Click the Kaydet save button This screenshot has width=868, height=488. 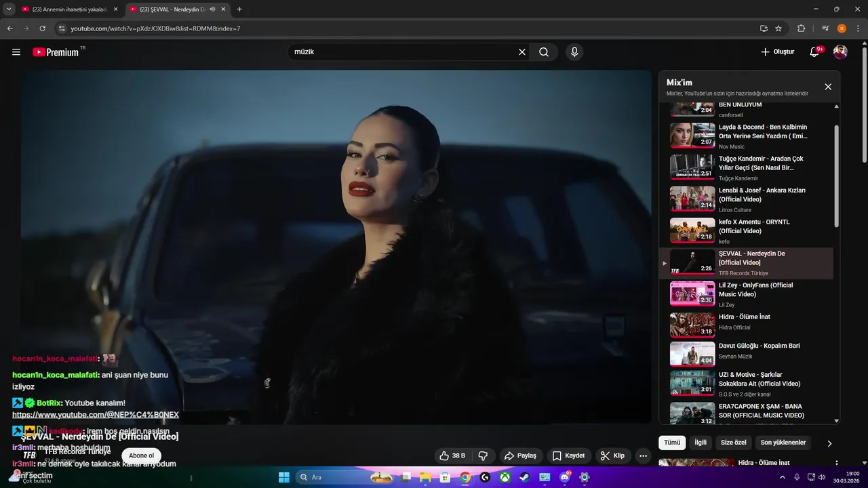point(568,456)
